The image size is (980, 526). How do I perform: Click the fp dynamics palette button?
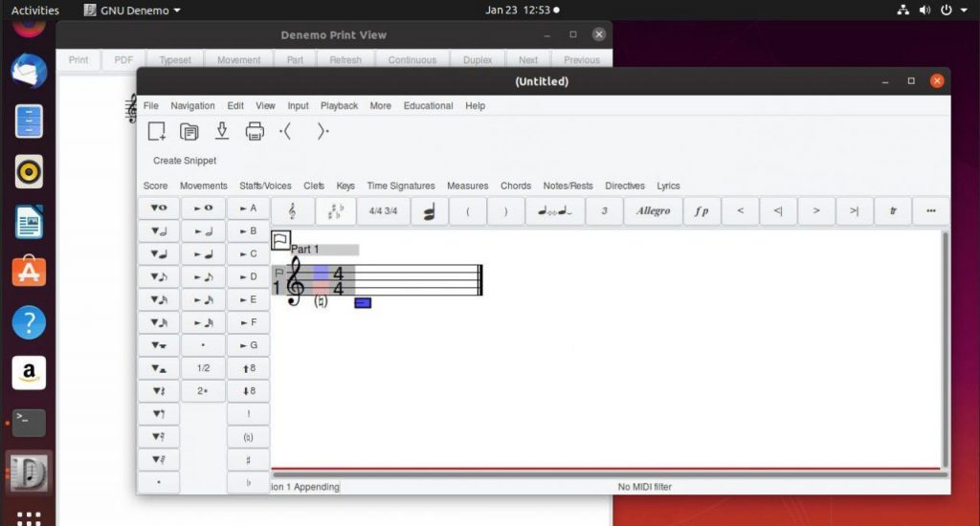click(702, 211)
